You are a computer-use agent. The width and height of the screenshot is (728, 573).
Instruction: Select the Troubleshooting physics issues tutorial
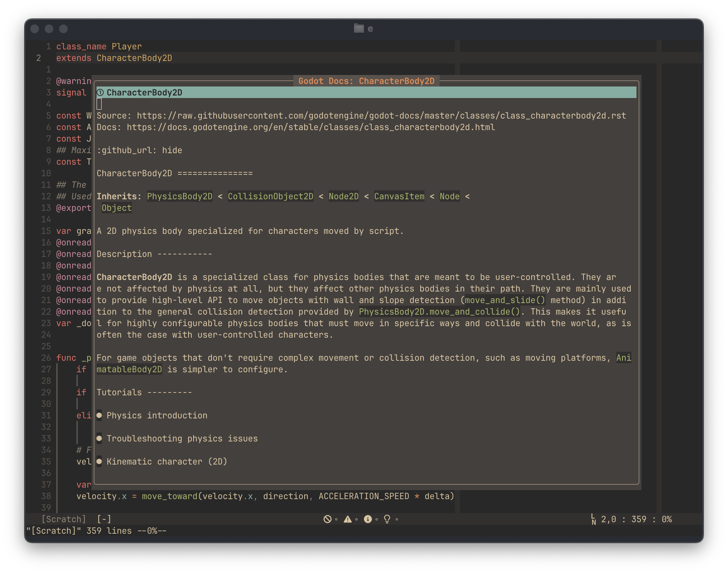[x=182, y=439]
